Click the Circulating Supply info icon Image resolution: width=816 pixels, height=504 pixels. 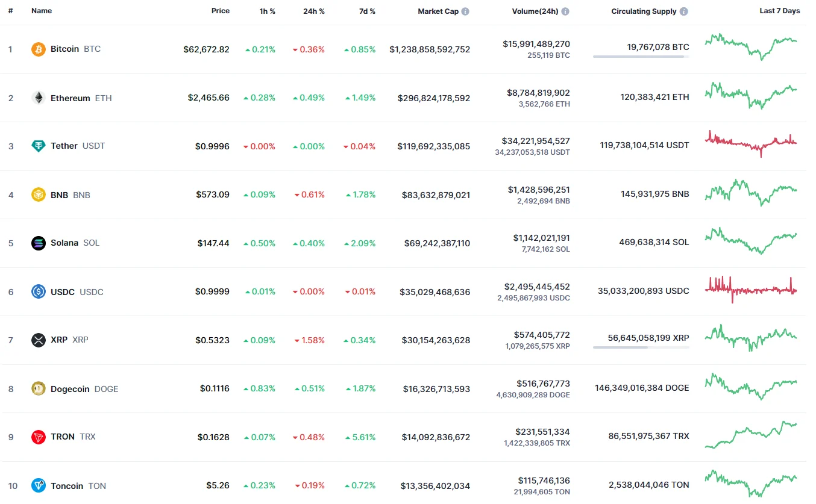(x=683, y=11)
